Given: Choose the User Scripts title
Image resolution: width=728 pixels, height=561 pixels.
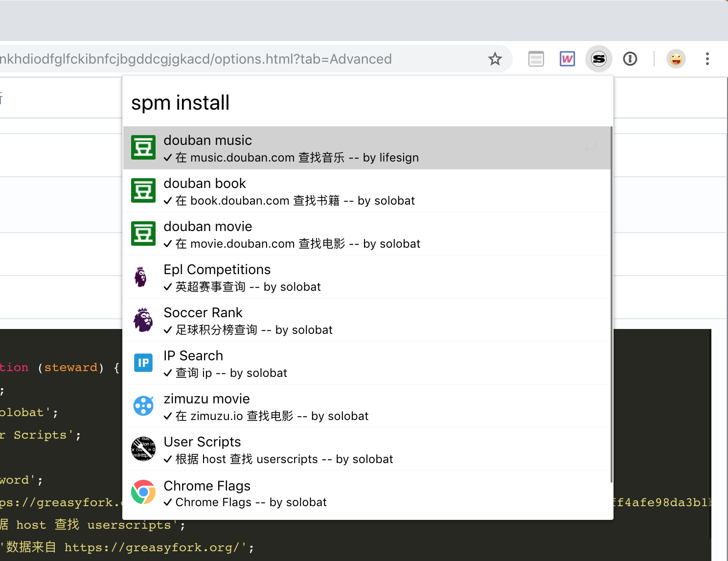Looking at the screenshot, I should point(203,442).
